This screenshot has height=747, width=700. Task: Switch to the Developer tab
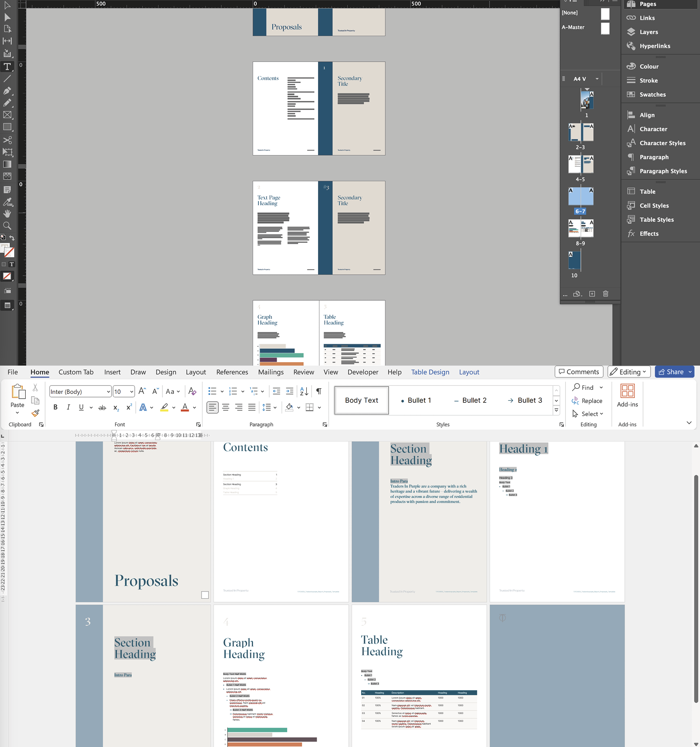pos(363,372)
